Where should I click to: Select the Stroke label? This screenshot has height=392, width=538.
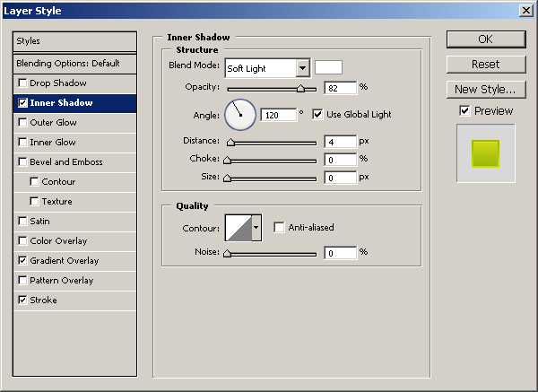tap(44, 300)
